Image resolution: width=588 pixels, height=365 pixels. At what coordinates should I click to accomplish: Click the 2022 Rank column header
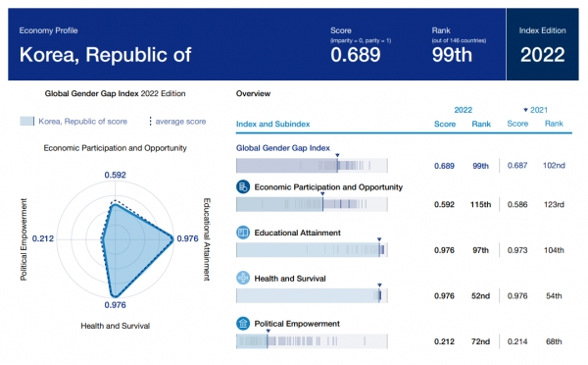pyautogui.click(x=481, y=124)
